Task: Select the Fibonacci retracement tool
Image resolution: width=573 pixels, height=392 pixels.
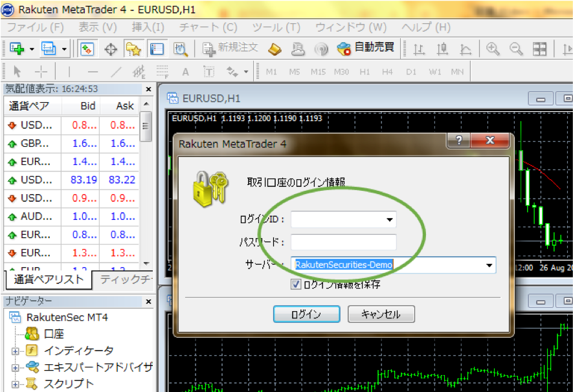Action: [163, 72]
